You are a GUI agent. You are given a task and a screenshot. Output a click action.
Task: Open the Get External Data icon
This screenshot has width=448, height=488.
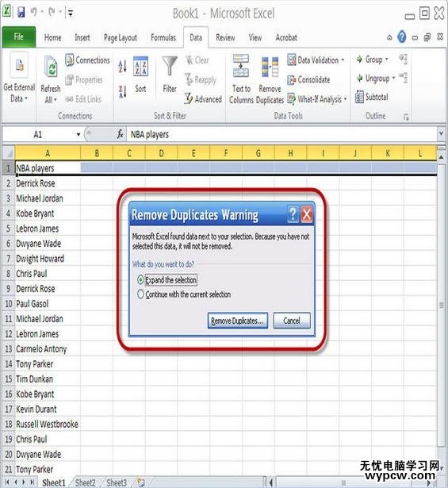pos(19,65)
